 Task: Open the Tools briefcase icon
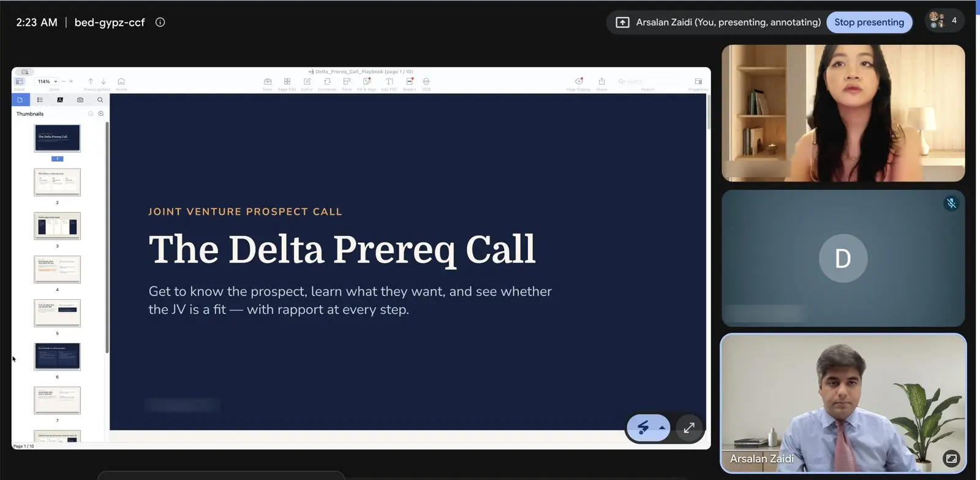(x=268, y=82)
